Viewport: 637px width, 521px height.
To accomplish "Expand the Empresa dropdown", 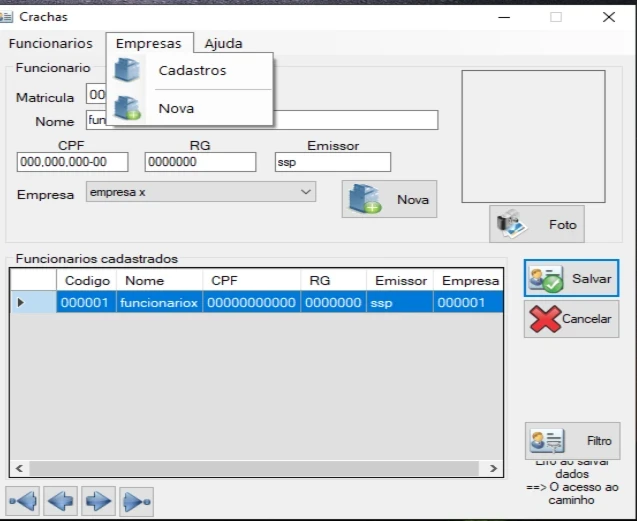I will point(306,192).
